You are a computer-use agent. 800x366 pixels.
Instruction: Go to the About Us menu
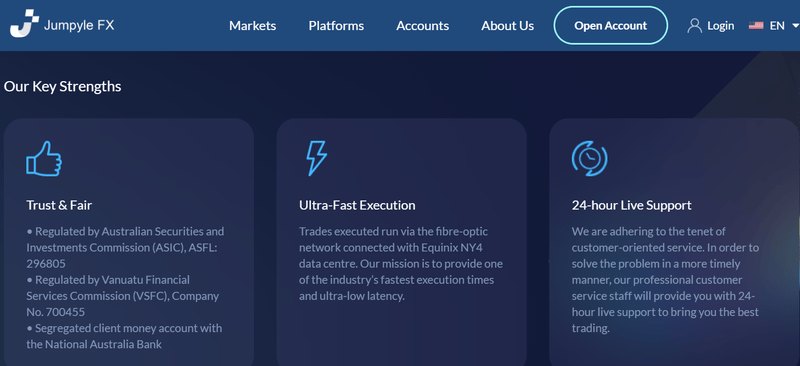point(508,26)
